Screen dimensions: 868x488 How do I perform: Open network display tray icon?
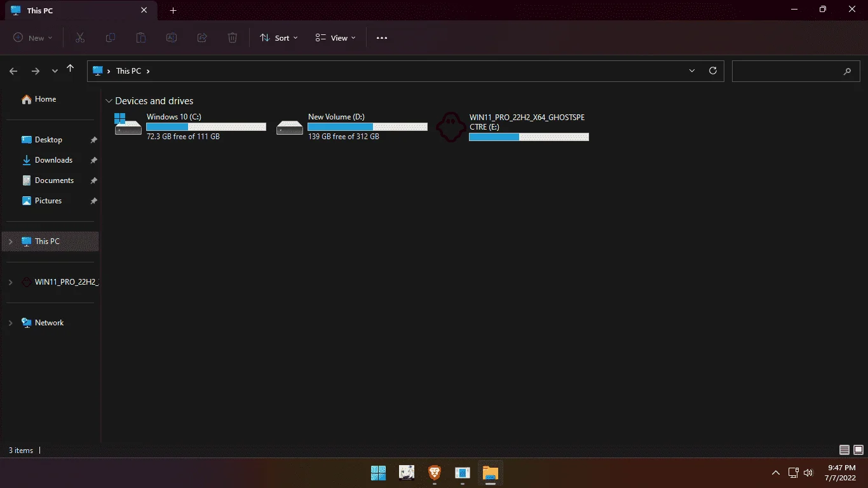click(x=793, y=473)
